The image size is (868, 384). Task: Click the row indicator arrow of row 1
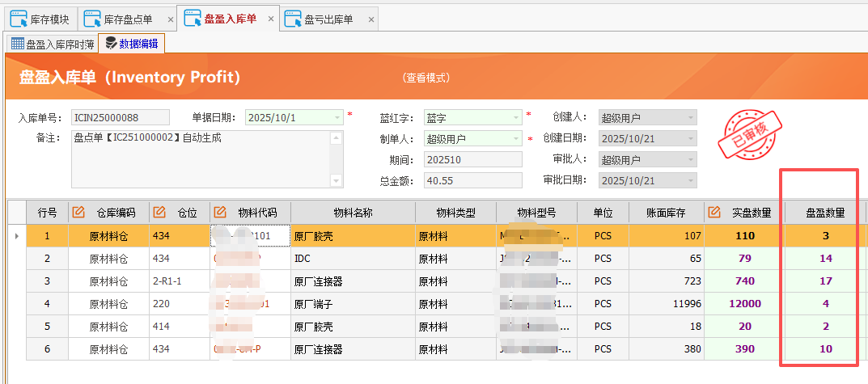pos(17,236)
